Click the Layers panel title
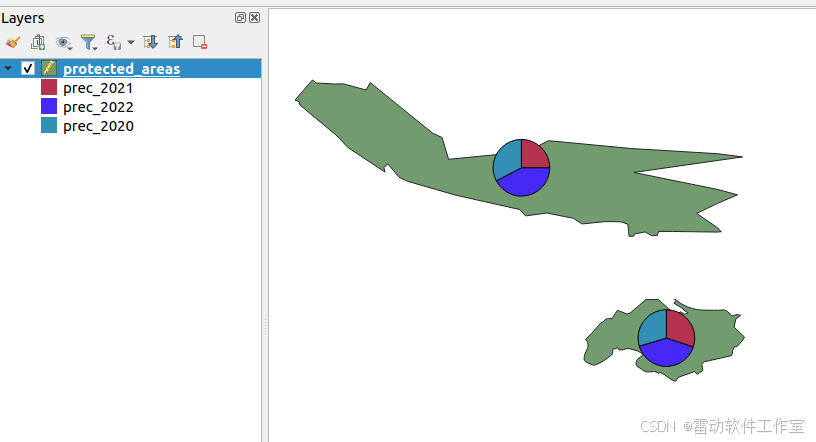816x442 pixels. pyautogui.click(x=23, y=18)
